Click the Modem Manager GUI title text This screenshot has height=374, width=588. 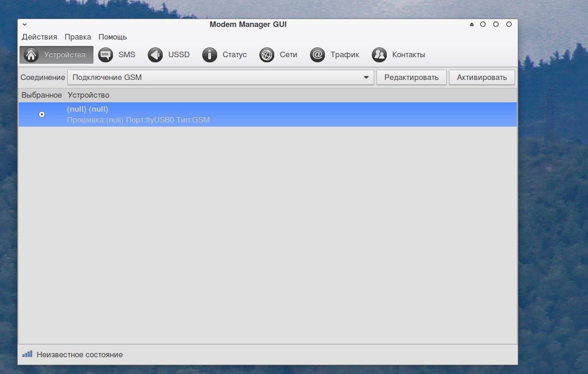tap(248, 25)
